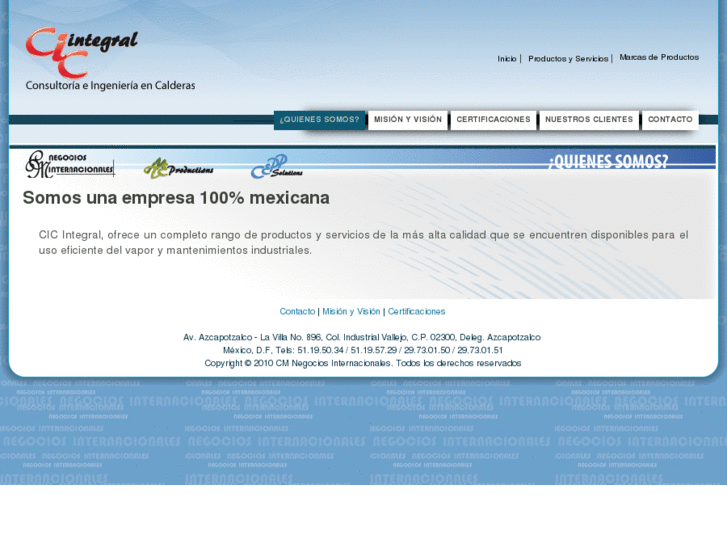This screenshot has width=727, height=545.
Task: Click the México, D.F. telephone numbers line
Action: (363, 350)
